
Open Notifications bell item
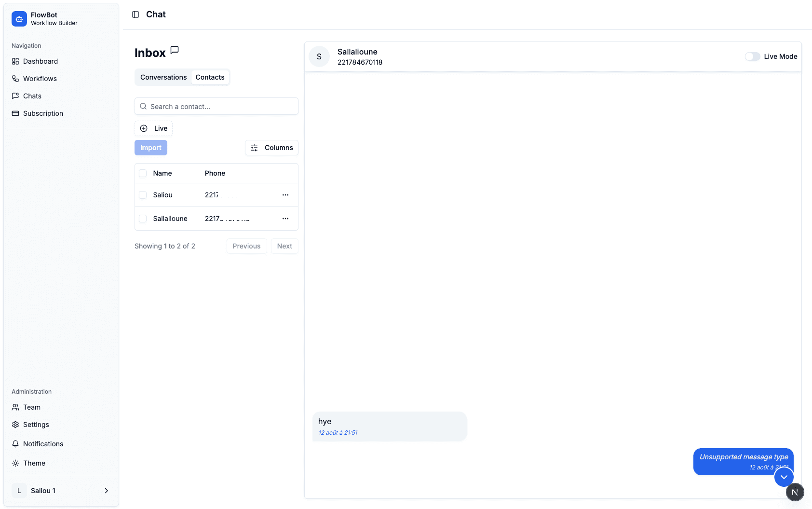coord(43,444)
